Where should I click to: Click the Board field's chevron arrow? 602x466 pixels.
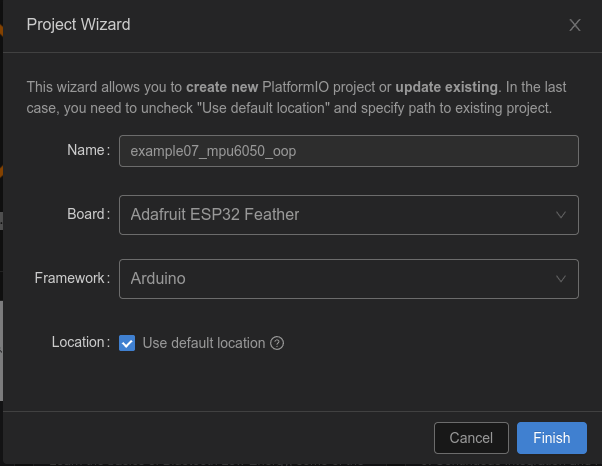click(x=561, y=214)
